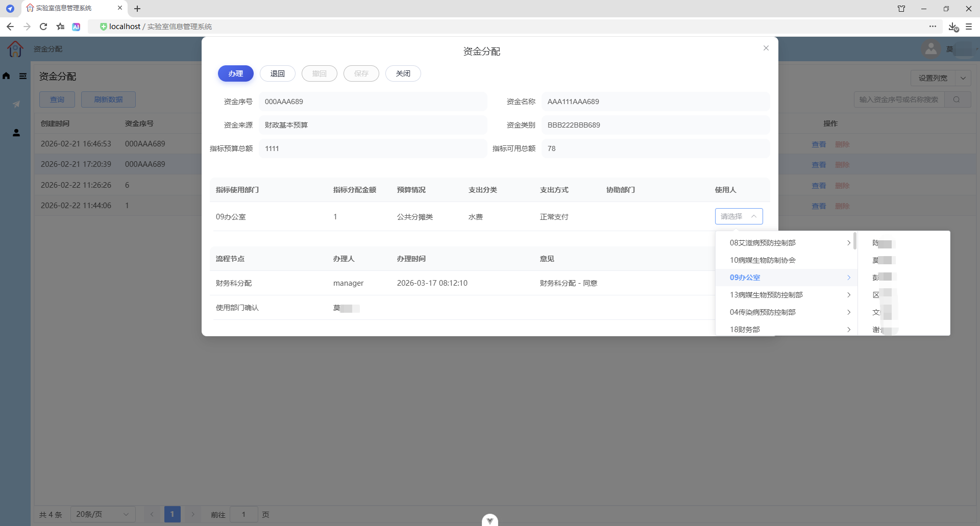The height and width of the screenshot is (526, 980).
Task: Click the 撤回 button
Action: [x=320, y=73]
